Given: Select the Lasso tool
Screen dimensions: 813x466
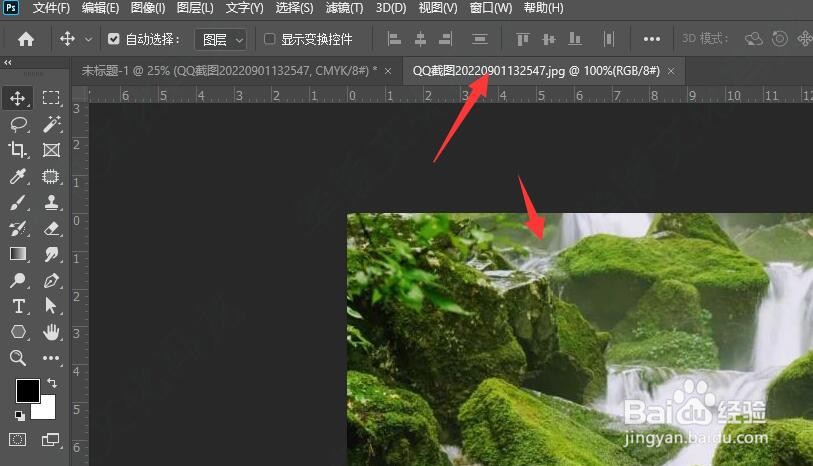Looking at the screenshot, I should pyautogui.click(x=18, y=124).
